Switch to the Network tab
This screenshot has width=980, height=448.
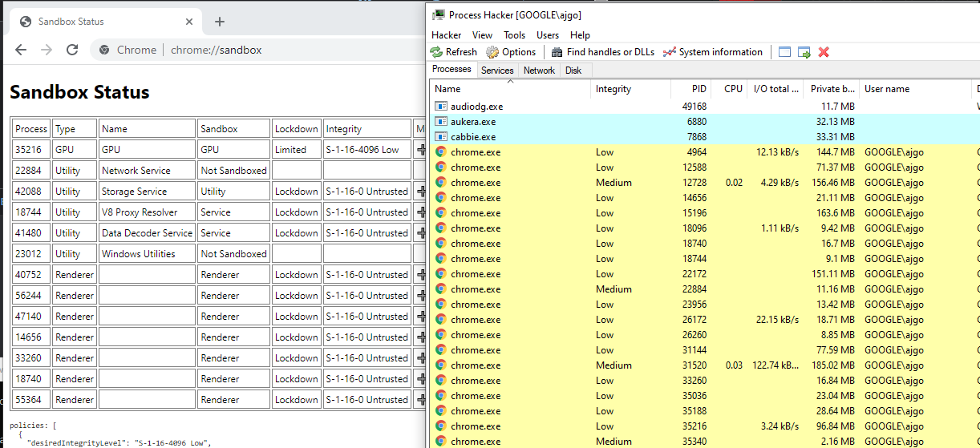tap(539, 71)
